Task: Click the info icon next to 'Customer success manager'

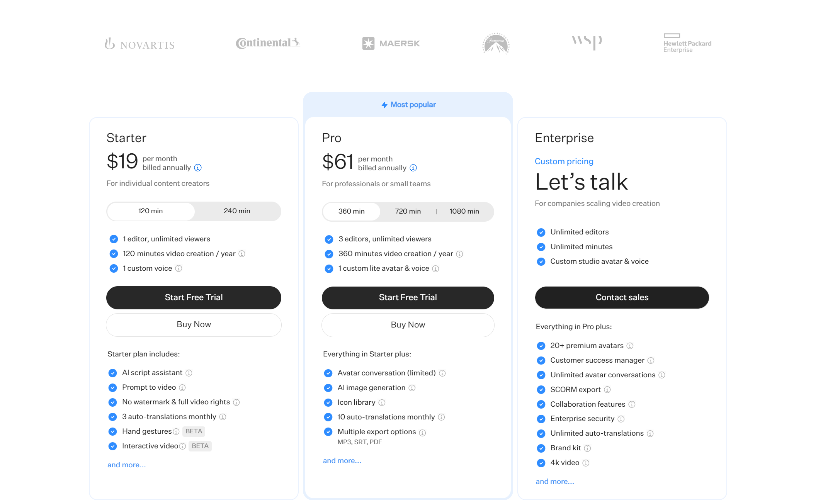Action: click(x=651, y=360)
